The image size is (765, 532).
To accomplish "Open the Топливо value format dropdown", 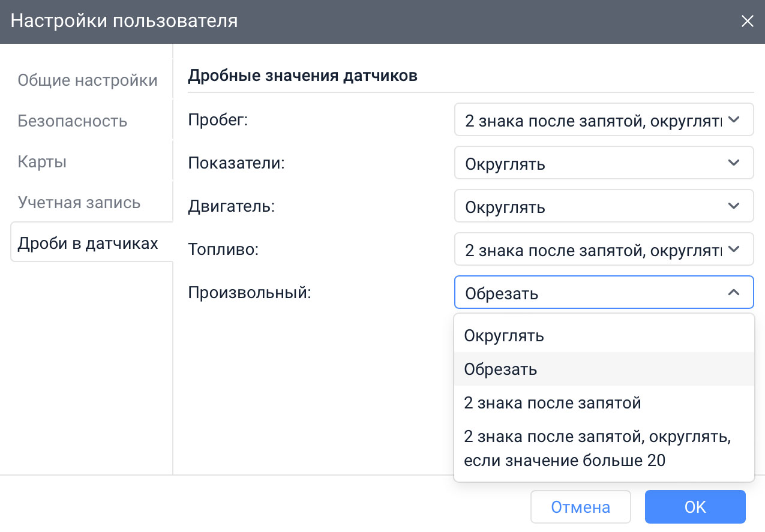I will (604, 249).
